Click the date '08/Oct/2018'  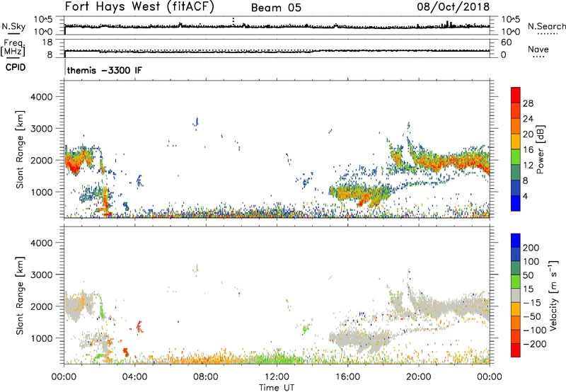[454, 7]
